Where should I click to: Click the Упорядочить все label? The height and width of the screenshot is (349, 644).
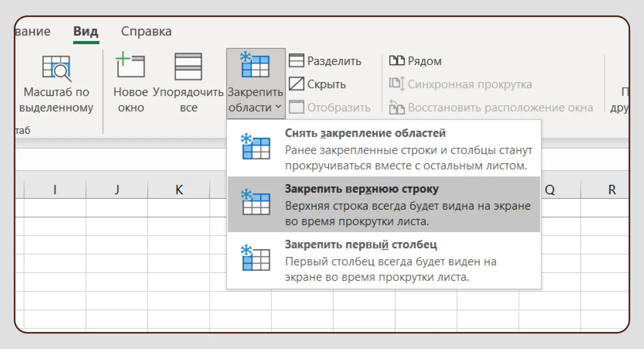tap(188, 100)
